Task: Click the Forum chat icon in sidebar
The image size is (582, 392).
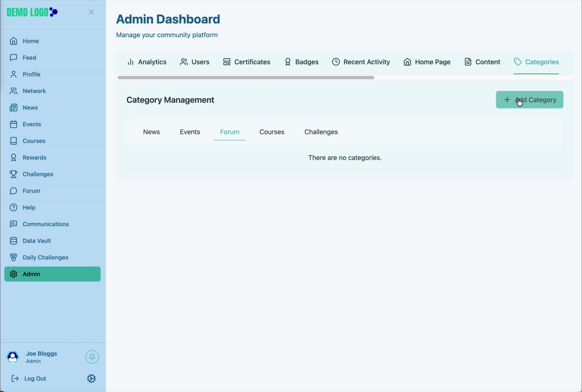Action: (14, 191)
